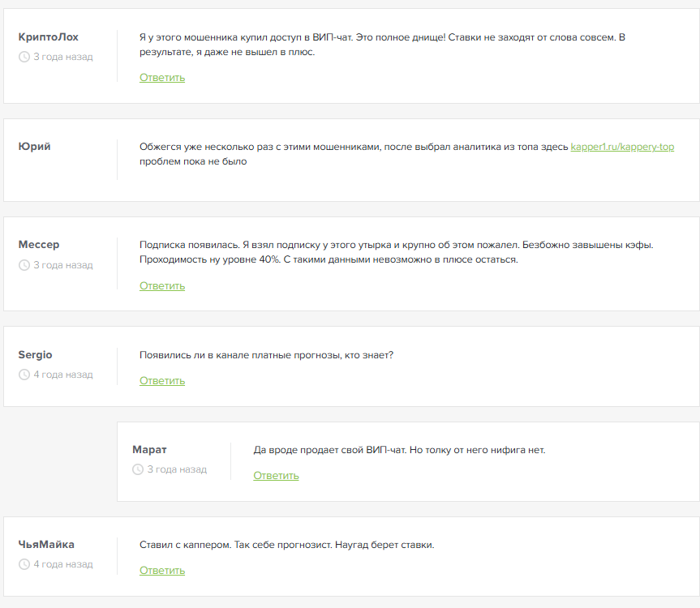Click clock icon under Марат's name

tap(138, 469)
